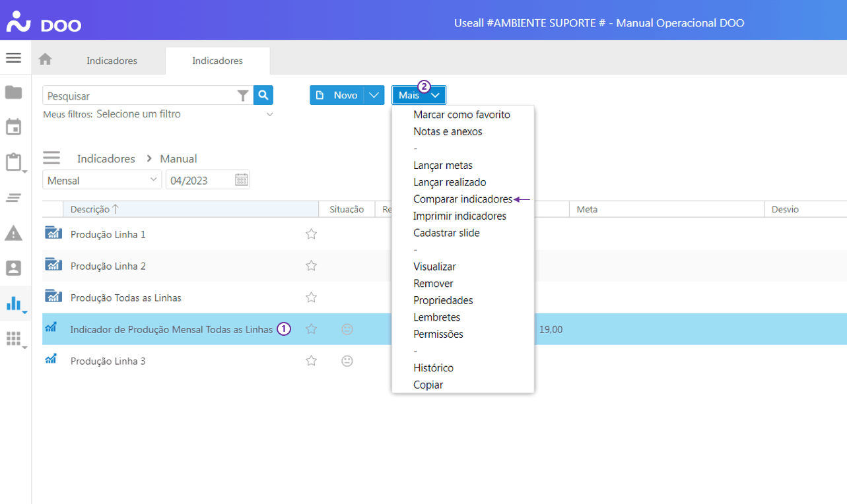Click the home icon tab
Viewport: 847px width, 504px height.
tap(45, 59)
